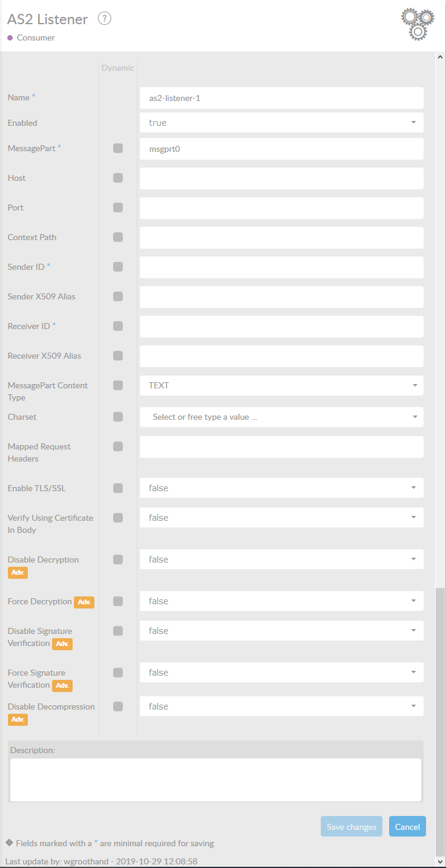446x868 pixels.
Task: Toggle the Dynamic checkbox for Host
Action: pos(118,178)
